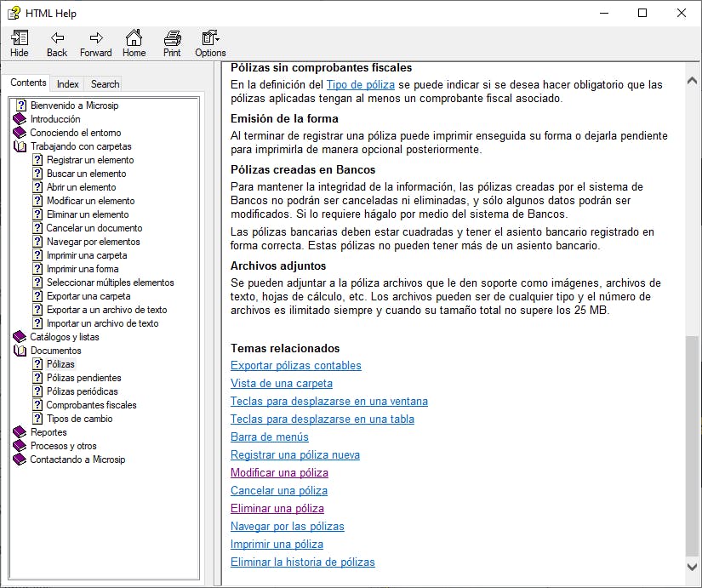The height and width of the screenshot is (588, 702).
Task: Click the page icon beside Comprobantes fiscales
Action: (x=37, y=405)
